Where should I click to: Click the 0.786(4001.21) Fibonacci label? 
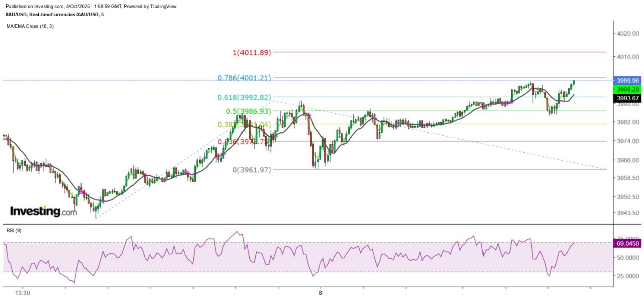click(x=245, y=78)
